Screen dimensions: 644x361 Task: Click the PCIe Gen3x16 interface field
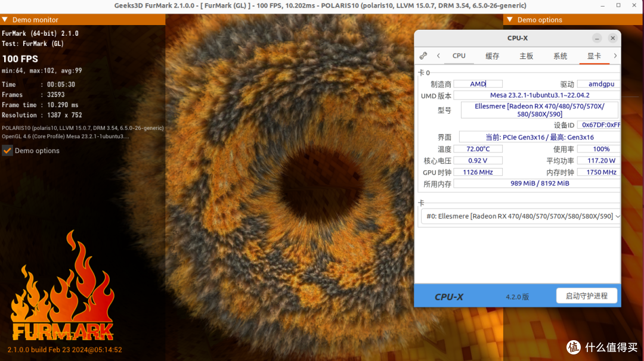pos(539,137)
